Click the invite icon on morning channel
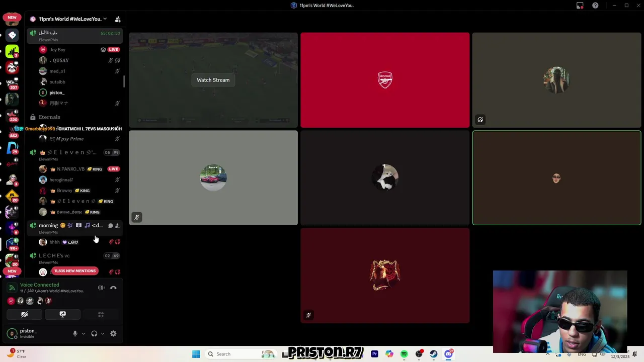 [x=118, y=226]
